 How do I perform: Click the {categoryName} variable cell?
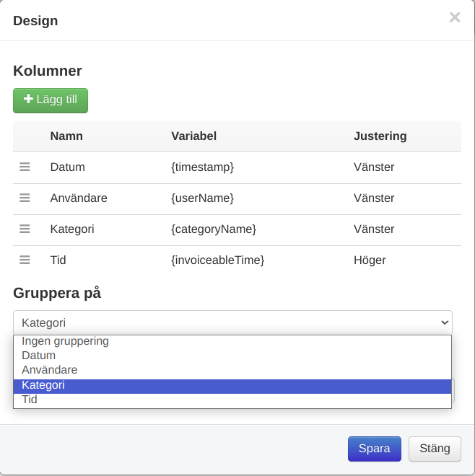coord(214,229)
